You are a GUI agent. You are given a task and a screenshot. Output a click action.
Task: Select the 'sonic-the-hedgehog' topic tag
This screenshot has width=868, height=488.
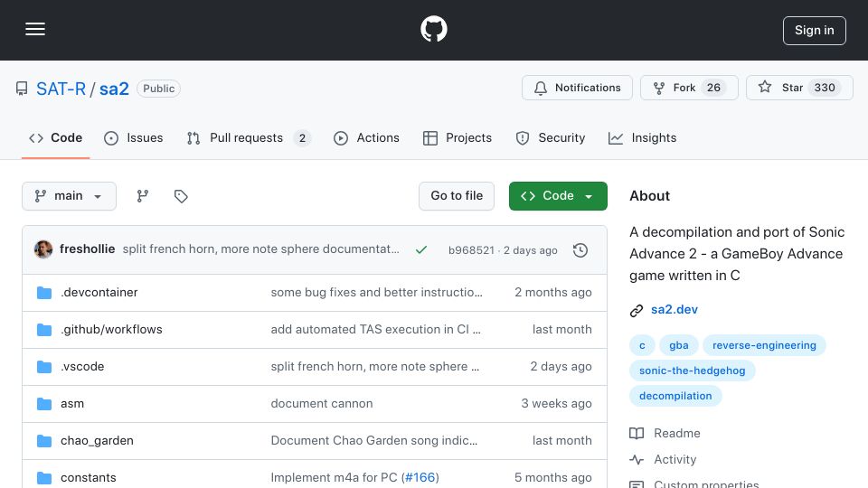692,371
